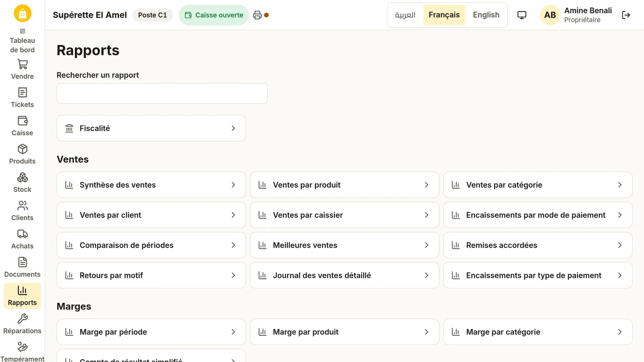Click chevron on Journal des ventes détaillé

coord(427,276)
